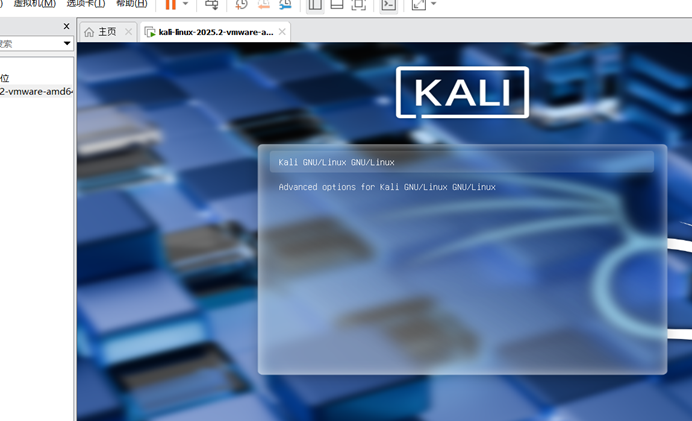Open the 虚拟机(M) menu
Screen dimensions: 692x421
35,4
